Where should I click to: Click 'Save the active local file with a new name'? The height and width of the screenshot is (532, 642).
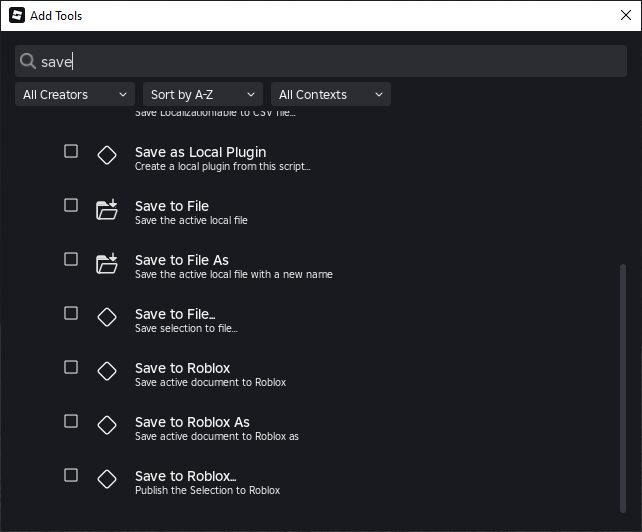234,274
